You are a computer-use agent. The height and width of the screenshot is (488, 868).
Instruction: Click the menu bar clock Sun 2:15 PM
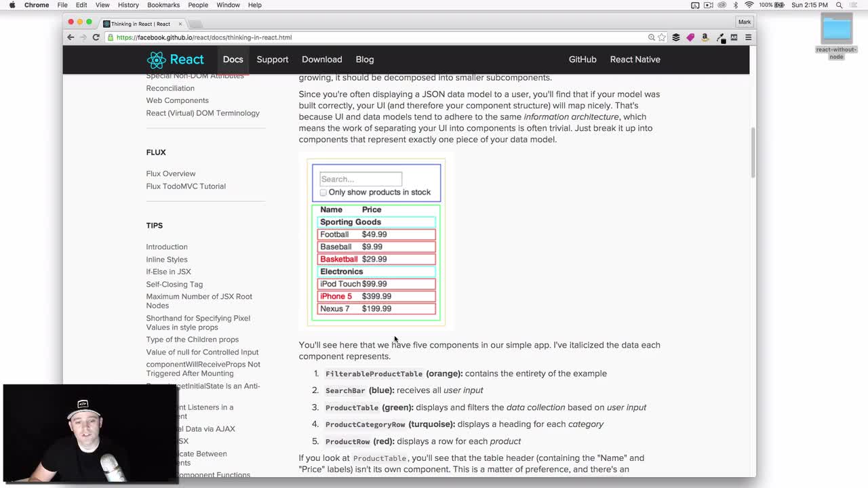pyautogui.click(x=810, y=5)
